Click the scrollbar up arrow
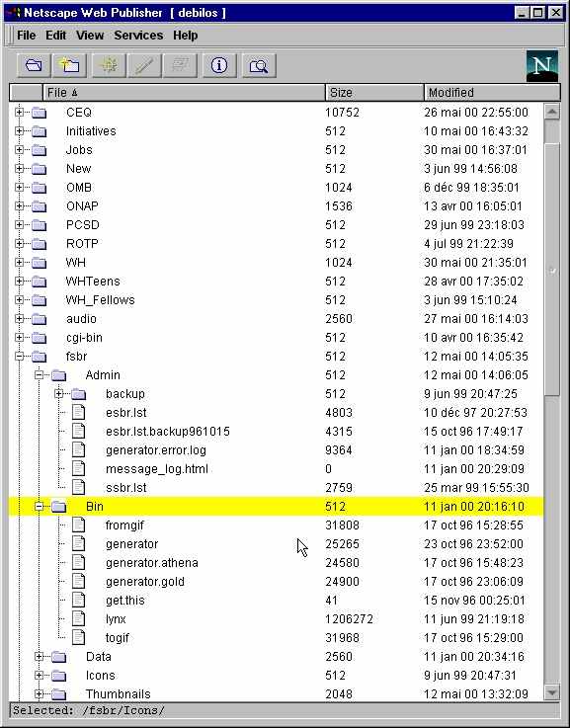The height and width of the screenshot is (728, 570). tap(551, 112)
